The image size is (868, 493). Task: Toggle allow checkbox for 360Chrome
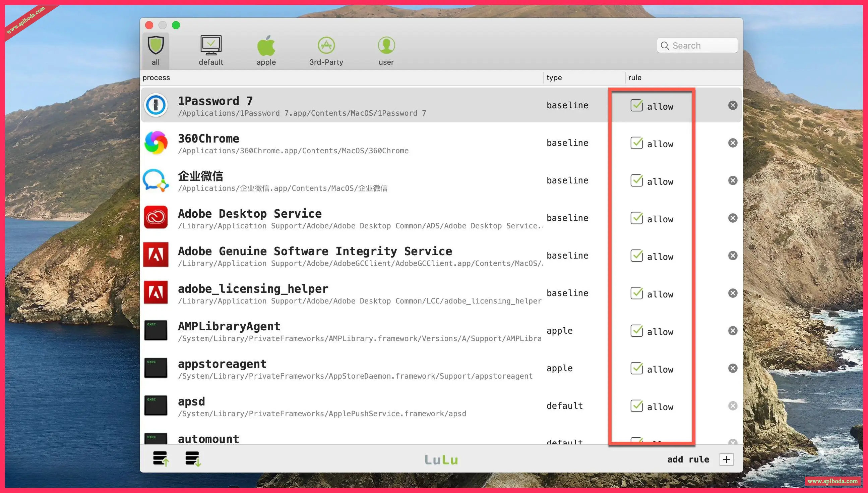coord(636,143)
